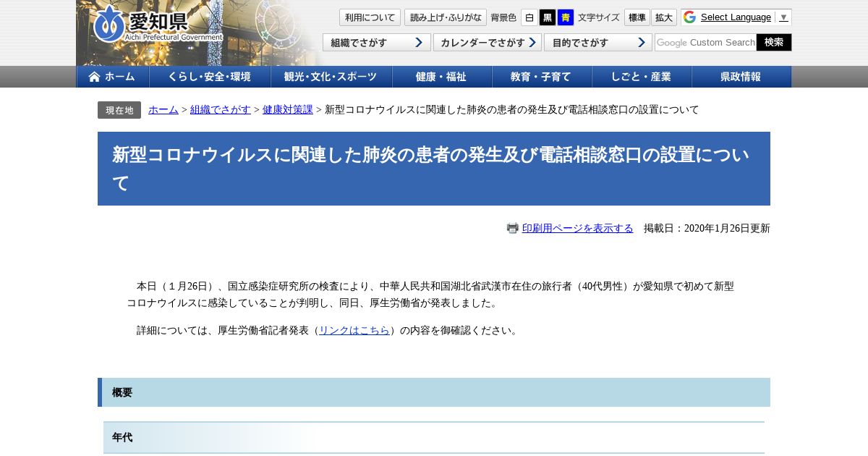The image size is (868, 456).
Task: Open the くらし・安全・環境 menu
Action: 210,77
